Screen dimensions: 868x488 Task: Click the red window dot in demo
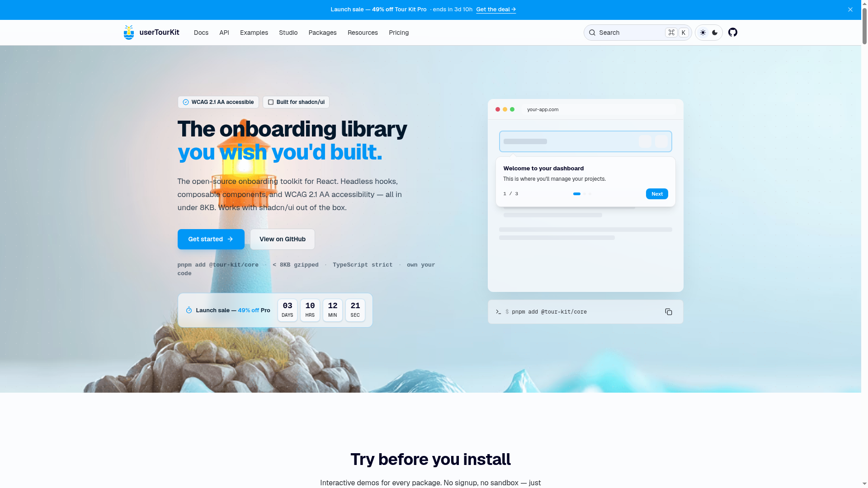point(498,109)
